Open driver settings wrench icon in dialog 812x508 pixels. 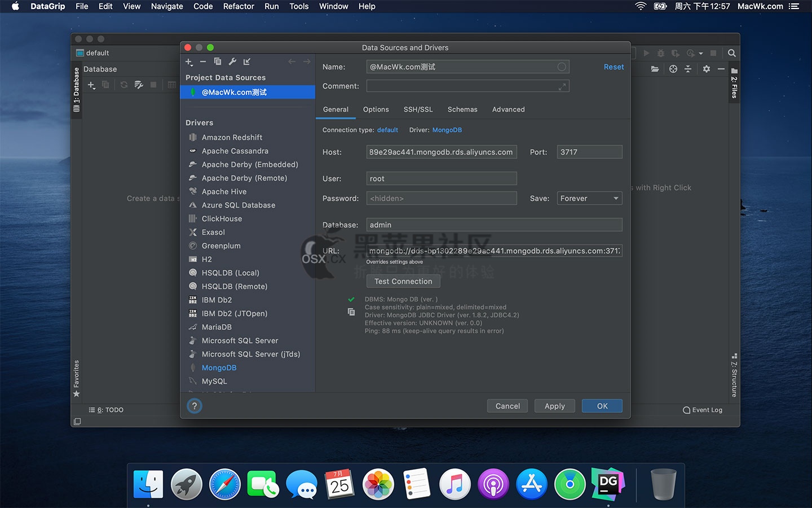[232, 62]
